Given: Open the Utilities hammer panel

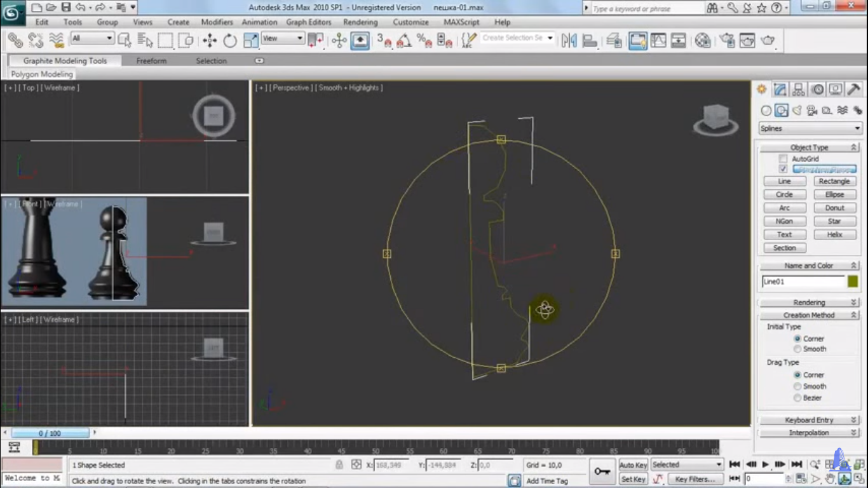Looking at the screenshot, I should [x=854, y=90].
